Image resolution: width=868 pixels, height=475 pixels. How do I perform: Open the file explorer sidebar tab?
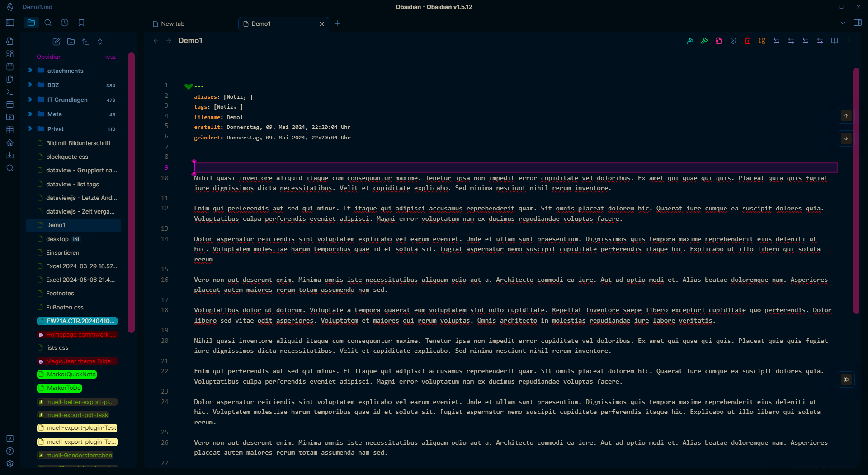coord(31,23)
